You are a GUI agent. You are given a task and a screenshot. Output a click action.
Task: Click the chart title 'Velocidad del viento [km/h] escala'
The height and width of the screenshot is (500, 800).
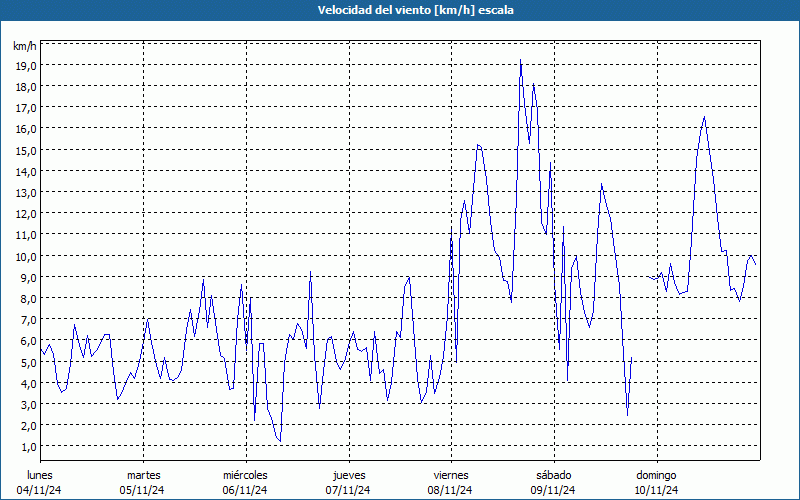[x=415, y=10]
